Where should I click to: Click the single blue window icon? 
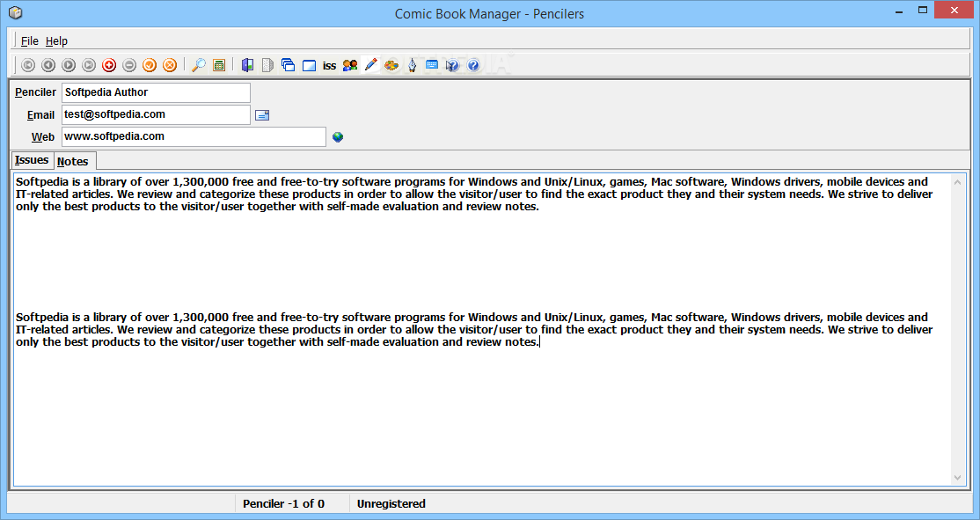click(309, 66)
